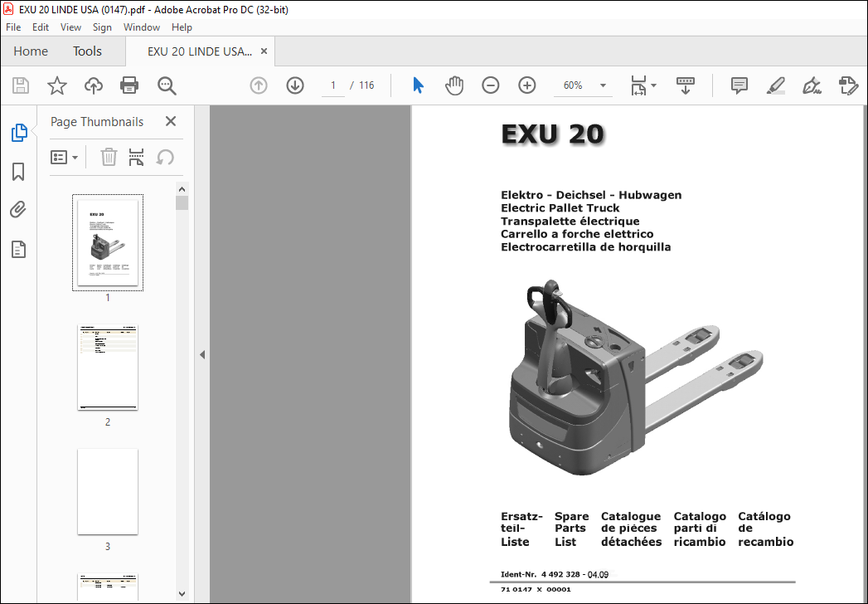This screenshot has width=868, height=604.
Task: Close the Page Thumbnails panel
Action: [x=171, y=121]
